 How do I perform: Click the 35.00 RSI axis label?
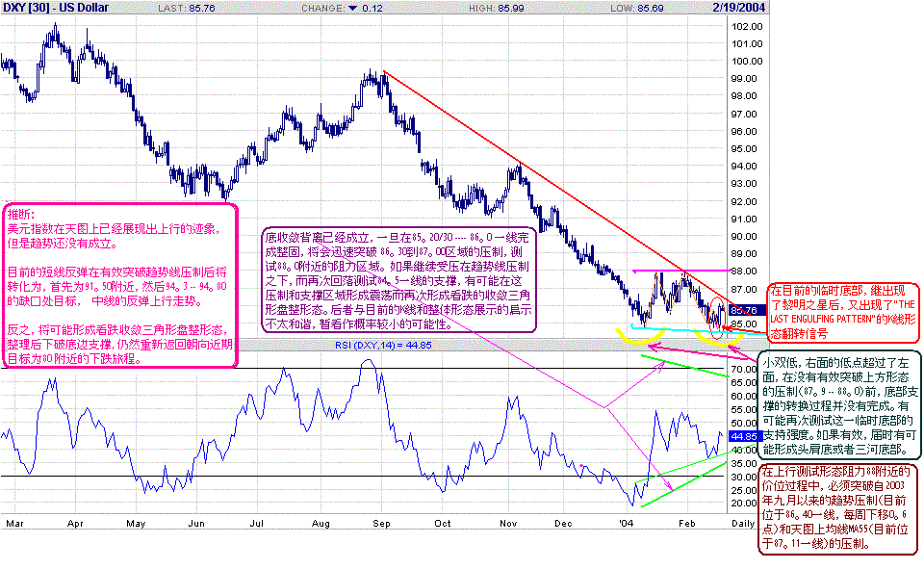[x=744, y=463]
